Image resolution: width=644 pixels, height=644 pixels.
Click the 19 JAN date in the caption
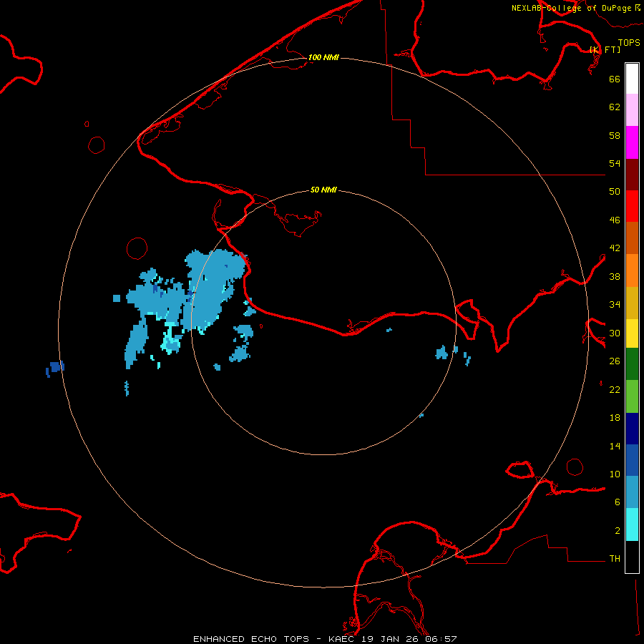381,639
